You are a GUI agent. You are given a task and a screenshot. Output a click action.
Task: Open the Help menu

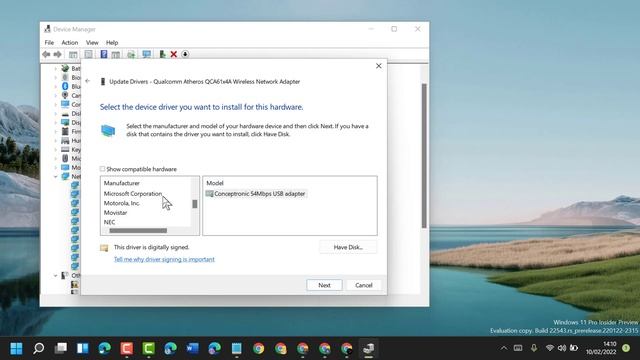[x=112, y=42]
